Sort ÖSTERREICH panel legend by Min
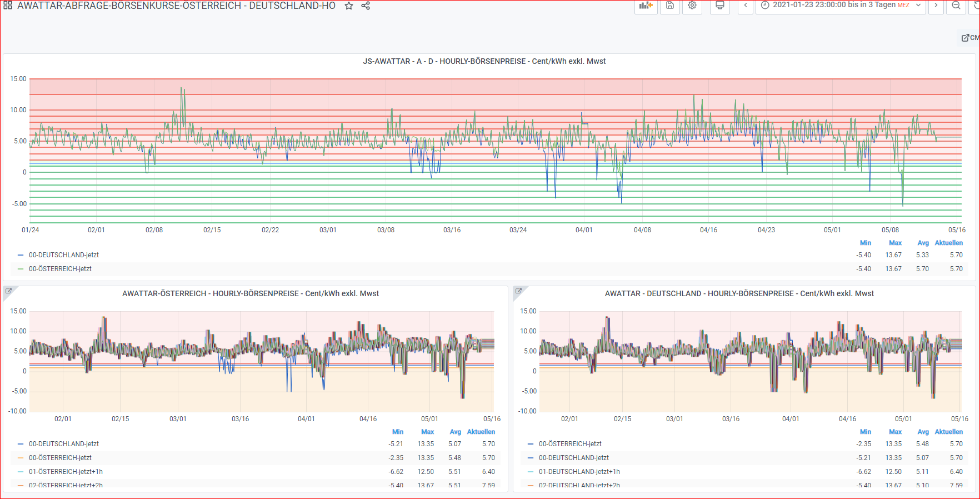Image resolution: width=980 pixels, height=499 pixels. pos(398,432)
